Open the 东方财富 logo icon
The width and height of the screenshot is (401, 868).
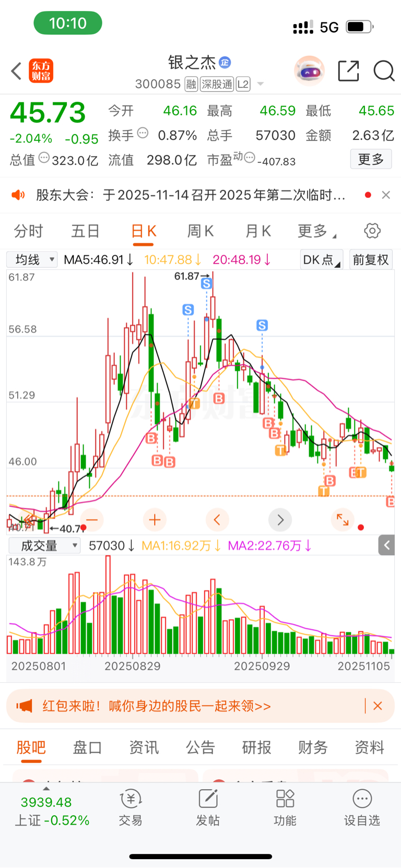tap(41, 71)
